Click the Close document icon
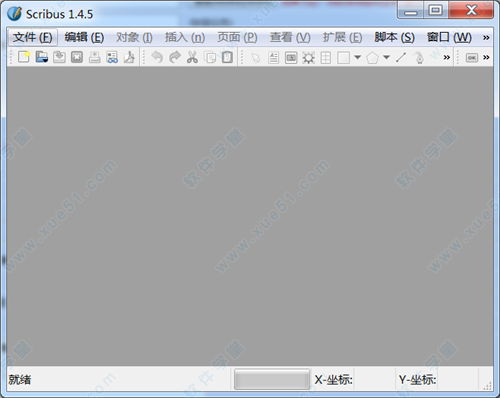 pyautogui.click(x=77, y=57)
